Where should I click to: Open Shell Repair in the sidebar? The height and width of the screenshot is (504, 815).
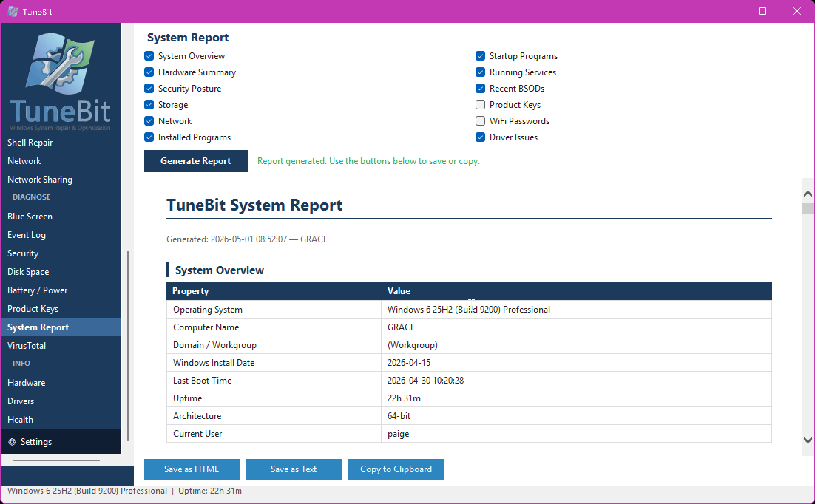[61, 142]
